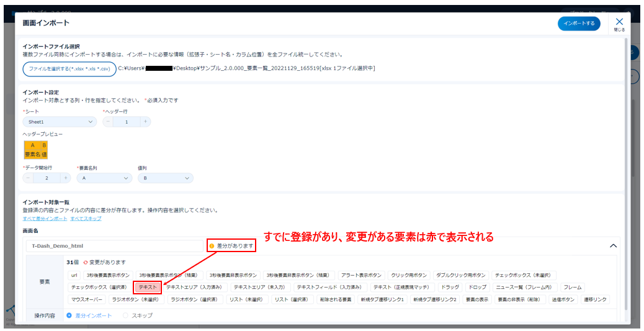The width and height of the screenshot is (644, 331).
Task: Open the シート dropdown showing Sheet1
Action: pos(60,122)
